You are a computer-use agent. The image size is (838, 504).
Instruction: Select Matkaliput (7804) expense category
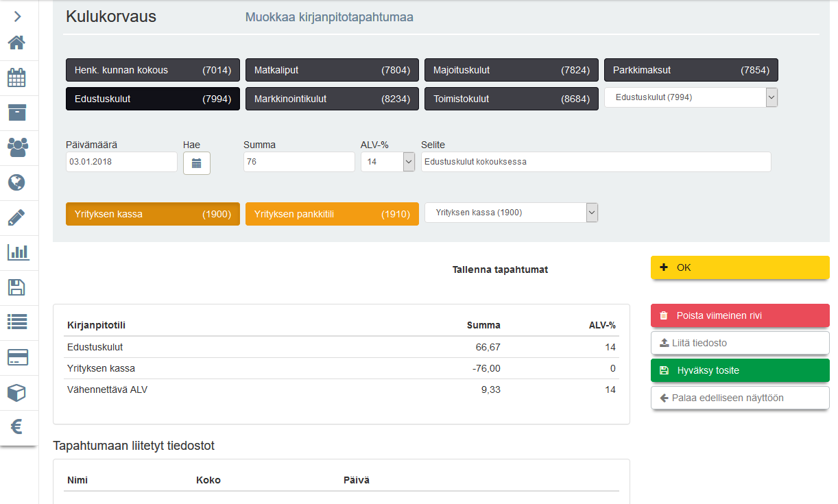pyautogui.click(x=332, y=70)
